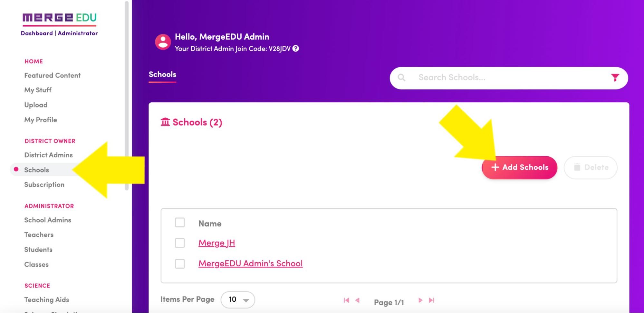Open the user avatar icon

[x=163, y=42]
